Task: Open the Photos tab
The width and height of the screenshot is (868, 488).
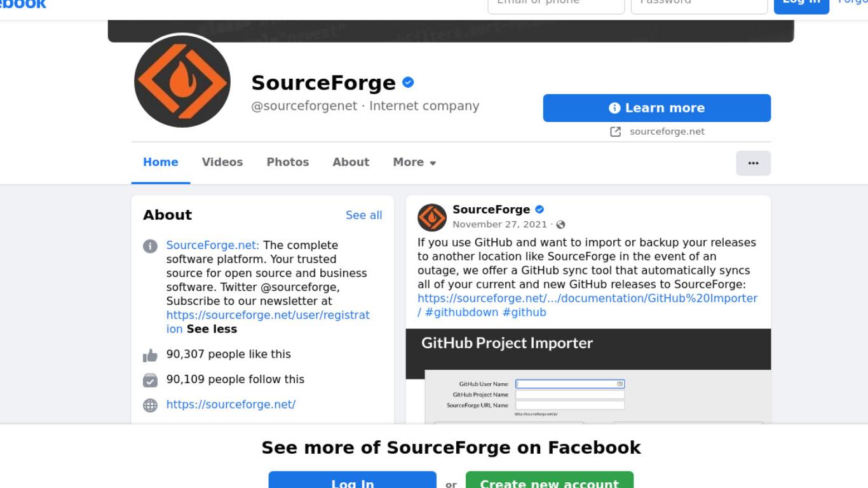Action: [288, 162]
